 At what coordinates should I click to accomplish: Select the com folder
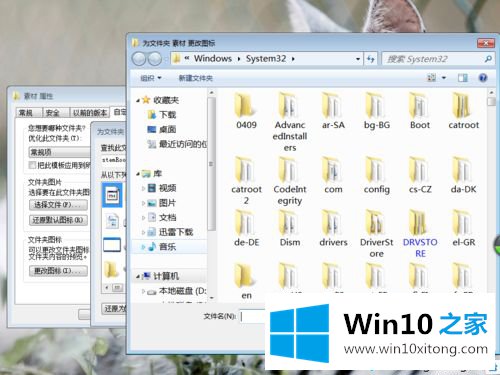point(333,175)
